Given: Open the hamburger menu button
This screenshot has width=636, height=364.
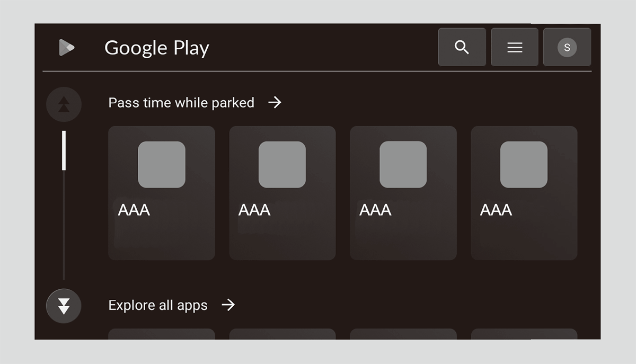Looking at the screenshot, I should pyautogui.click(x=515, y=47).
